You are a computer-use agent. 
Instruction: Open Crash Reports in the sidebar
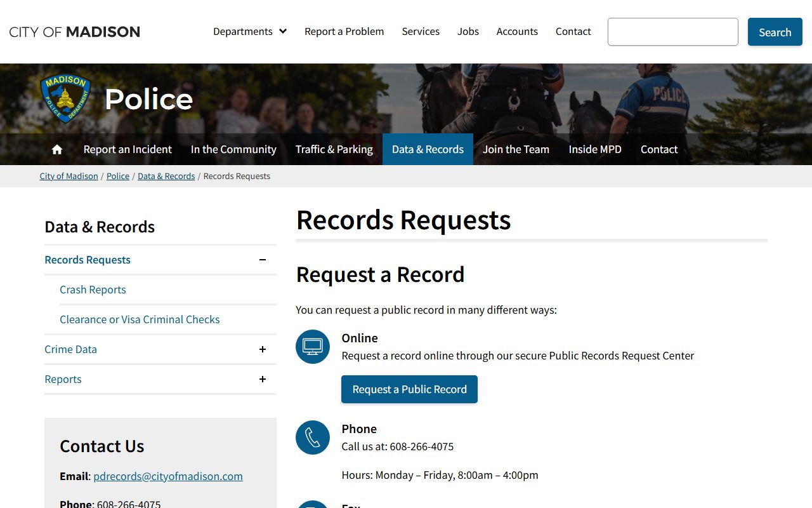coord(93,290)
